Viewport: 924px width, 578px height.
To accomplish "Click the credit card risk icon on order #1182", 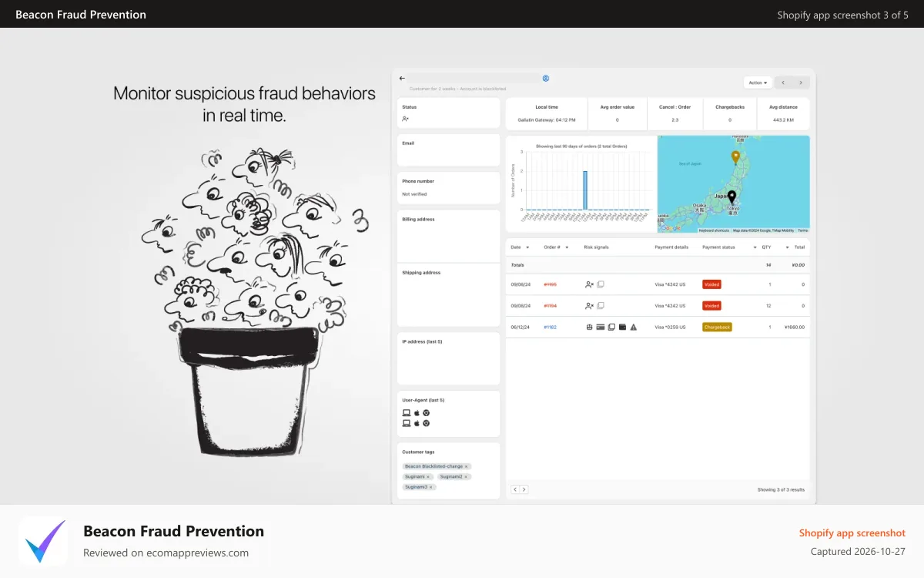I will (601, 327).
